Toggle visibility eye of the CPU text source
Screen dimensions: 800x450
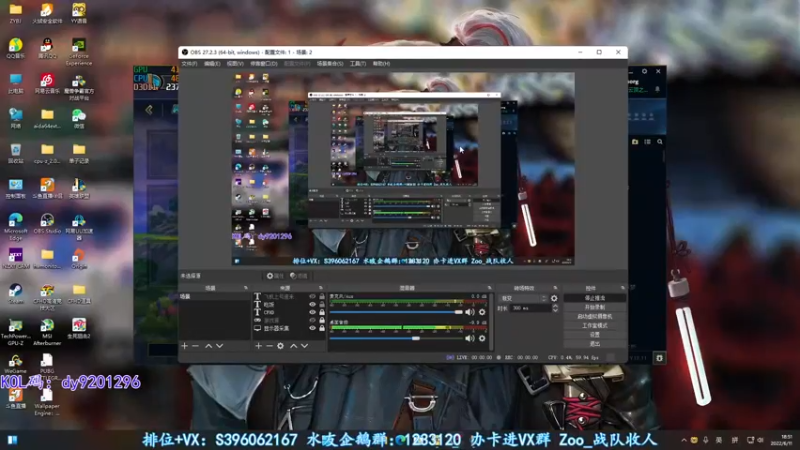click(x=312, y=312)
